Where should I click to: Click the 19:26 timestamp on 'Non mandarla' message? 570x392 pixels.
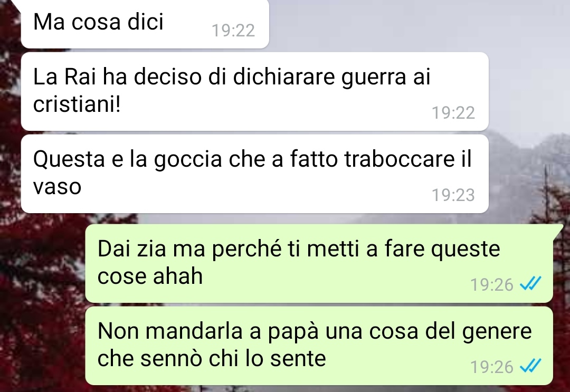tap(492, 367)
